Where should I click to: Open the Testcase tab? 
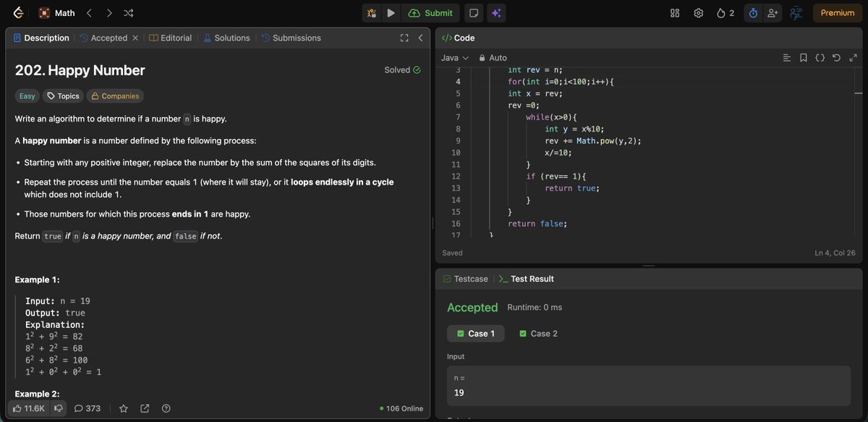coord(465,279)
